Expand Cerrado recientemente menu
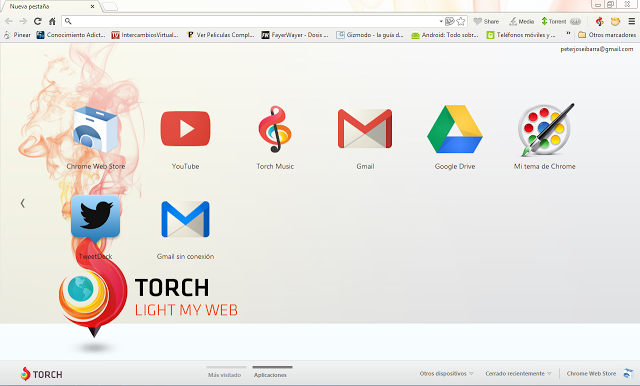The height and width of the screenshot is (386, 640). coord(518,373)
